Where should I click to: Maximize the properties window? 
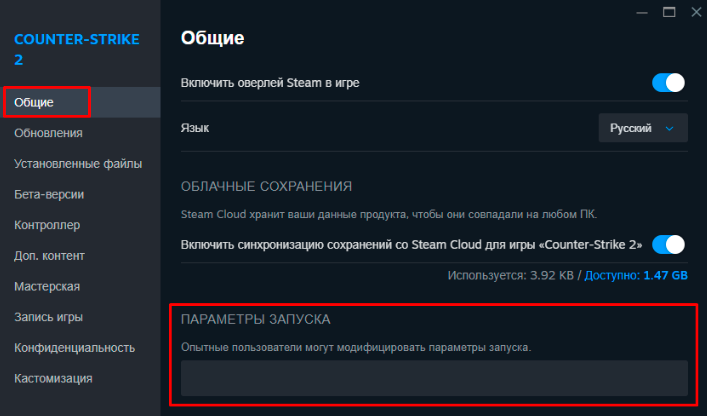point(668,11)
